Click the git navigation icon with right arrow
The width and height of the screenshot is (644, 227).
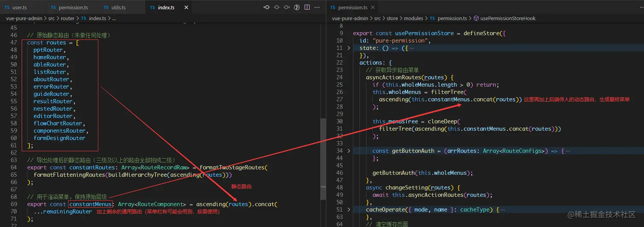pyautogui.click(x=287, y=7)
